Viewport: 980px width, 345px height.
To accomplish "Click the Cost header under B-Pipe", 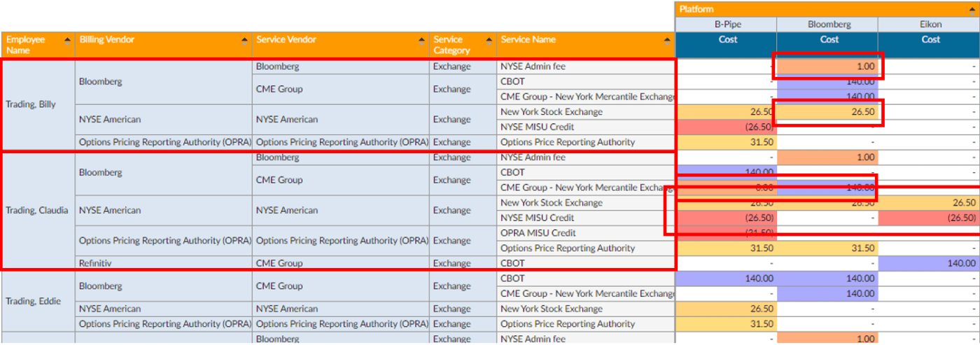I will (726, 45).
